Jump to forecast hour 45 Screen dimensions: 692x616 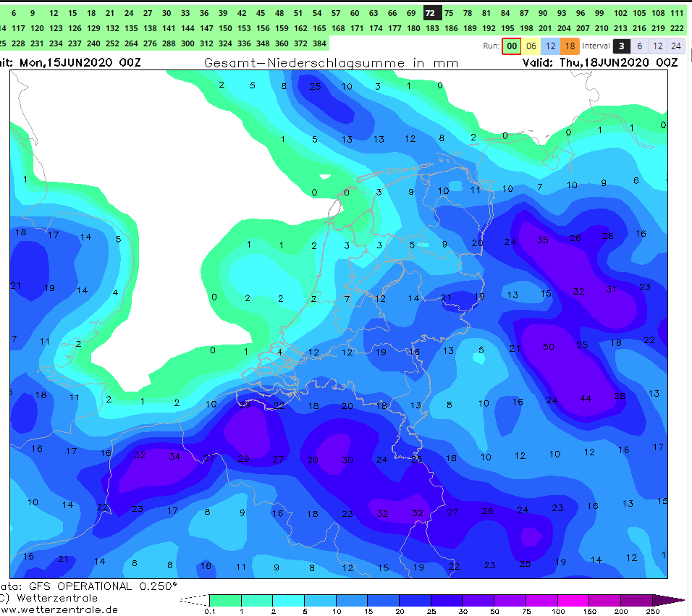click(261, 13)
